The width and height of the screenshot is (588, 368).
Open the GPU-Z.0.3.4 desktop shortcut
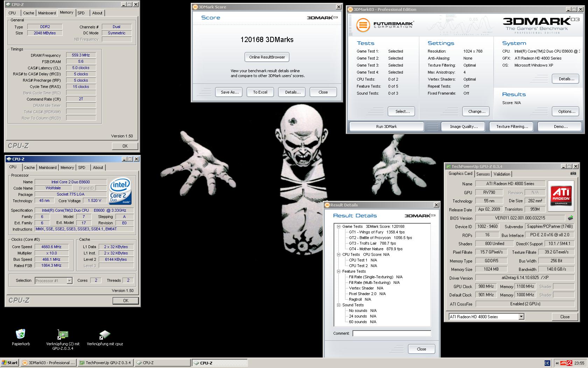[x=63, y=335]
